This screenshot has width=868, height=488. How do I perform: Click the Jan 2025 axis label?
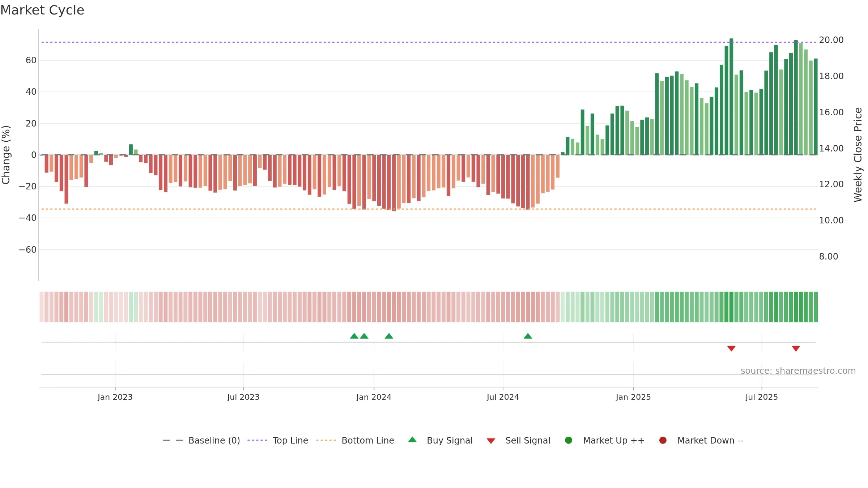(x=633, y=397)
